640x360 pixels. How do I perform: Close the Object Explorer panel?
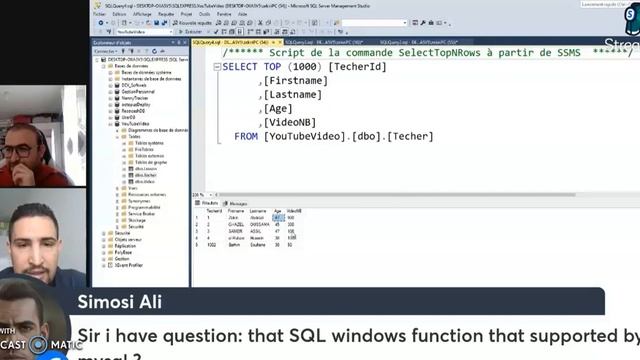184,42
